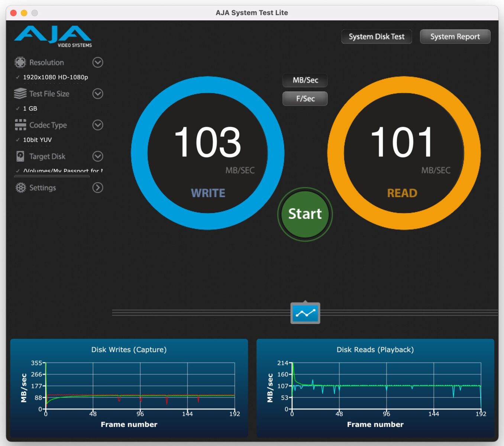
Task: Minimize the window with yellow button
Action: click(24, 13)
